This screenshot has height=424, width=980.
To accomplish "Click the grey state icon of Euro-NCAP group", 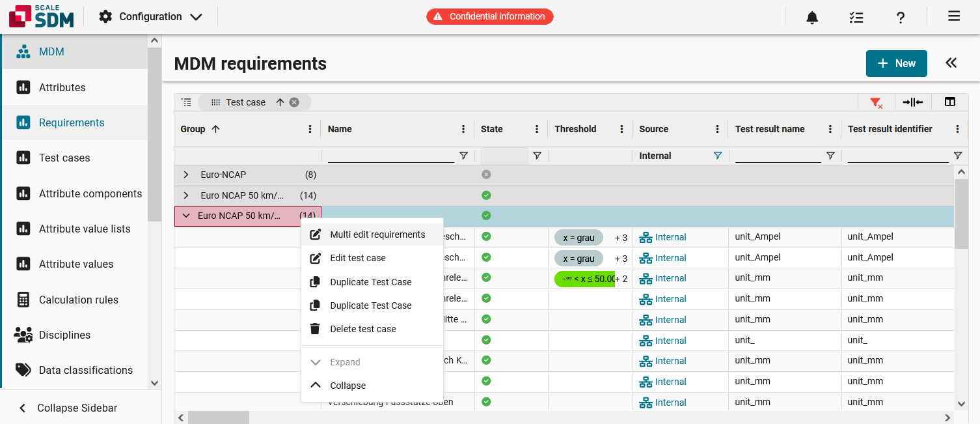I will pos(486,175).
